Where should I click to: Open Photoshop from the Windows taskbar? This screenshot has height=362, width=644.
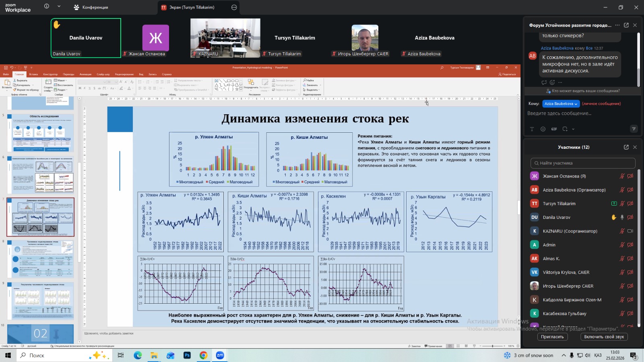point(187,355)
